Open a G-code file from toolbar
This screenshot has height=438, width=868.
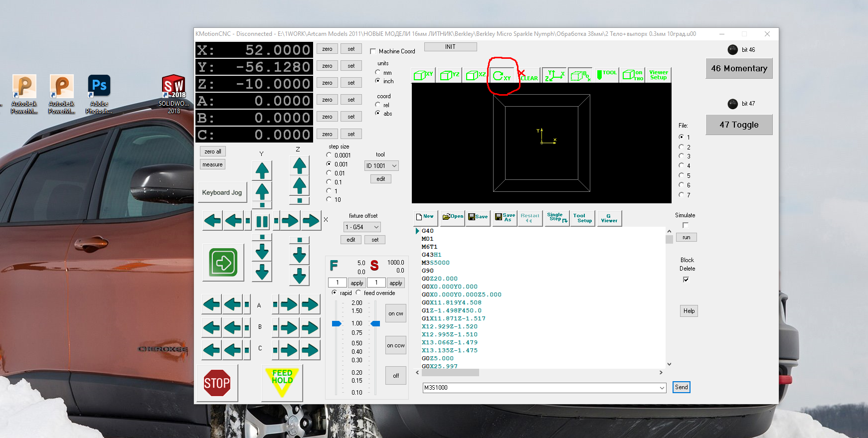453,217
